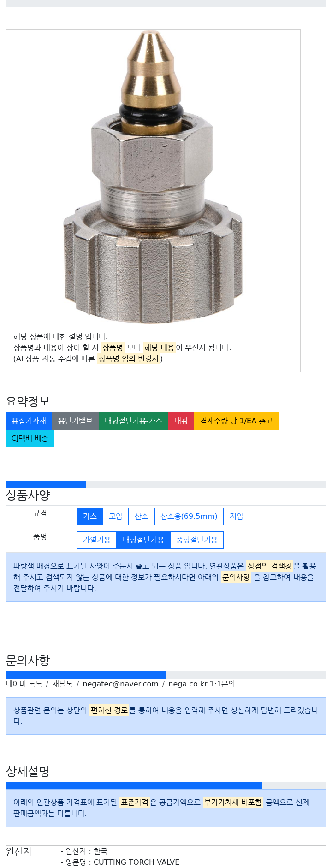Select the 대형절단기용 product name option

(143, 540)
